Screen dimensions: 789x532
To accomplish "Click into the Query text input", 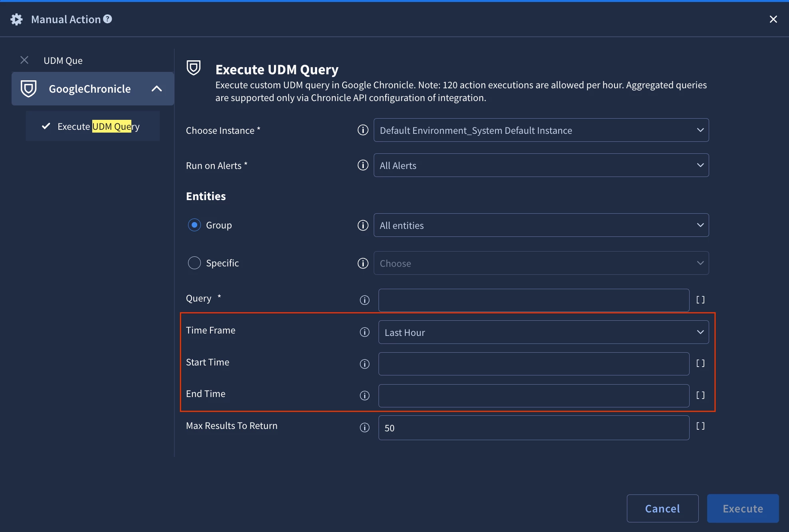I will (533, 300).
